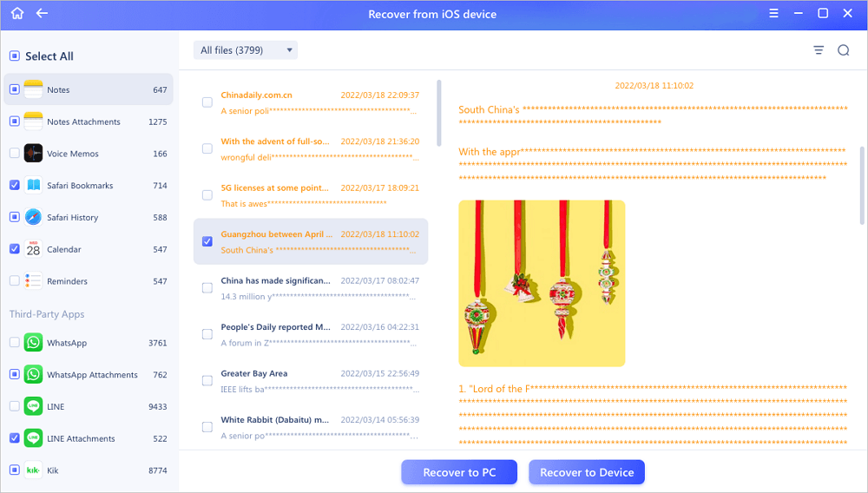
Task: Check the 'With the advent' note checkbox
Action: coord(207,148)
